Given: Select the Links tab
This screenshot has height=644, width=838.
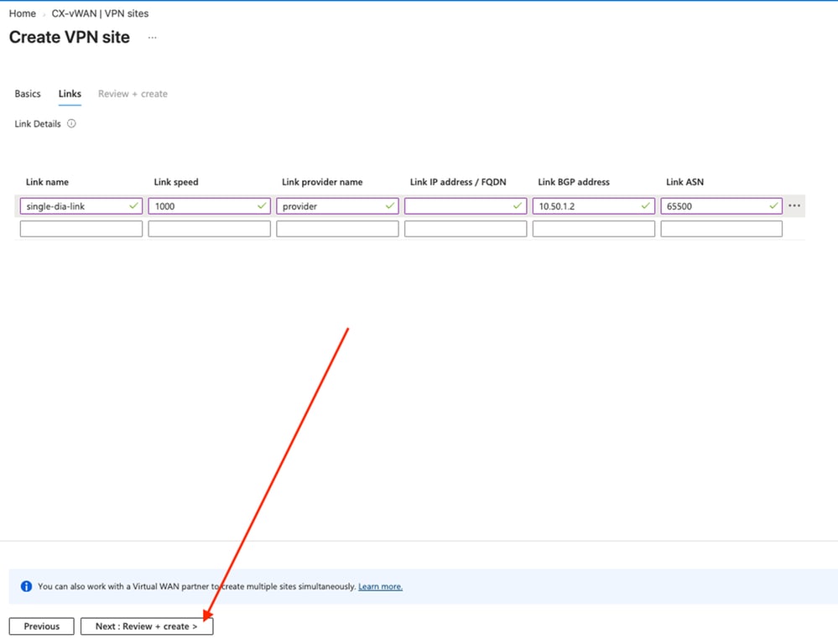Looking at the screenshot, I should (70, 94).
